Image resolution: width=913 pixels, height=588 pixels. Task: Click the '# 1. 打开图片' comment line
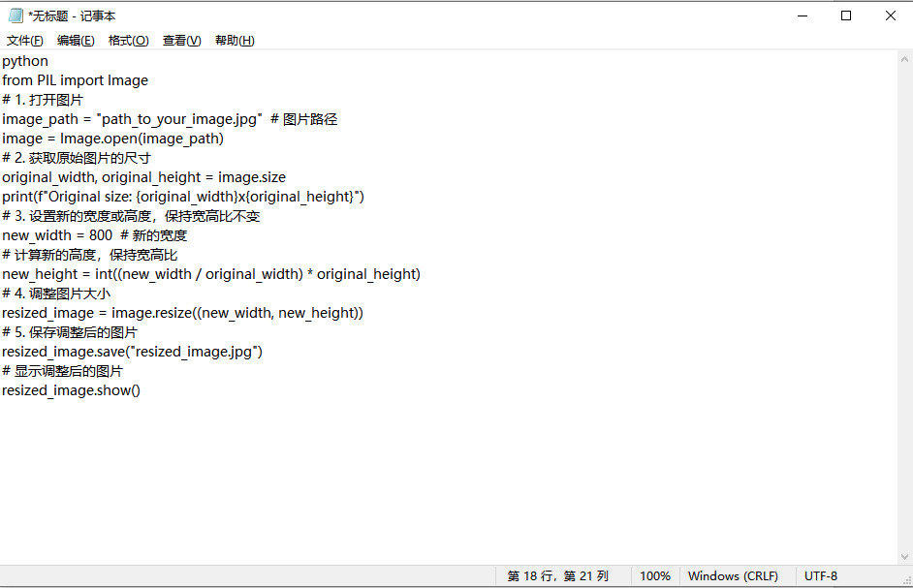(43, 100)
